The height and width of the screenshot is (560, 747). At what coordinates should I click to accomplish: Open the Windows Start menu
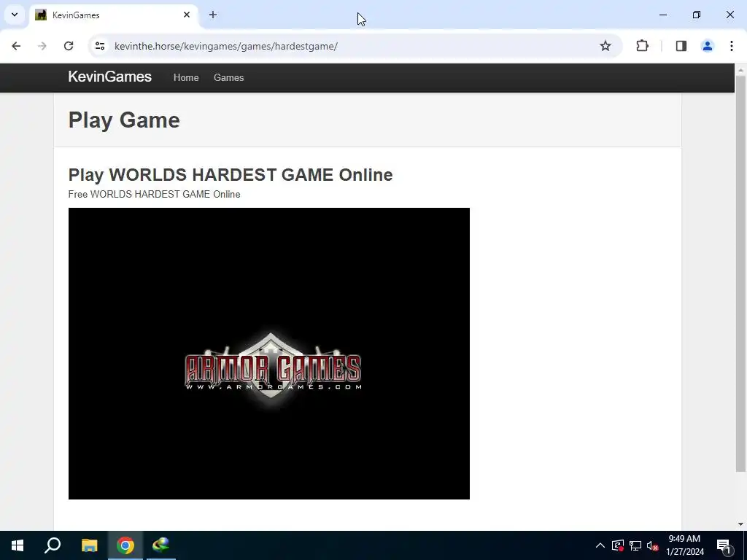18,545
